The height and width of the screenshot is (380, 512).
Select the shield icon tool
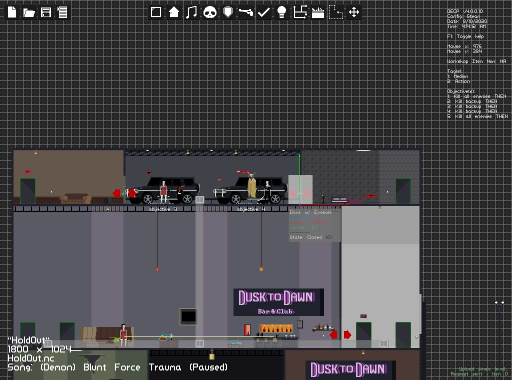pyautogui.click(x=228, y=12)
